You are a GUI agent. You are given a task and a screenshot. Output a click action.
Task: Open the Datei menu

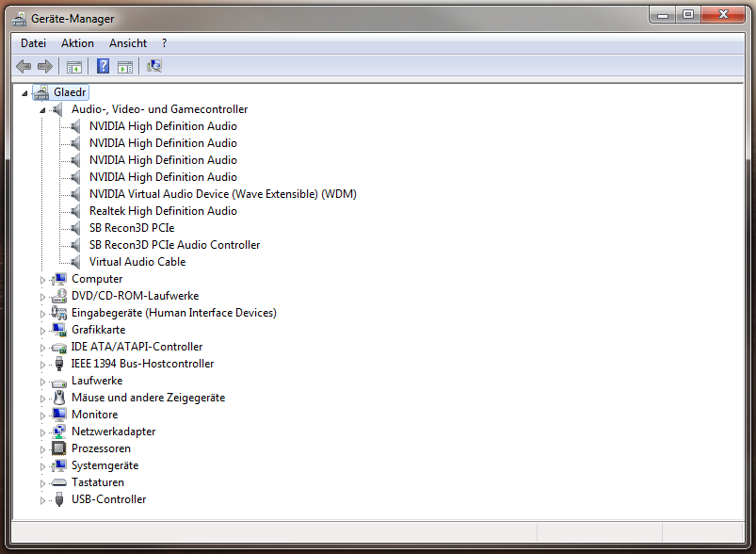coord(33,43)
